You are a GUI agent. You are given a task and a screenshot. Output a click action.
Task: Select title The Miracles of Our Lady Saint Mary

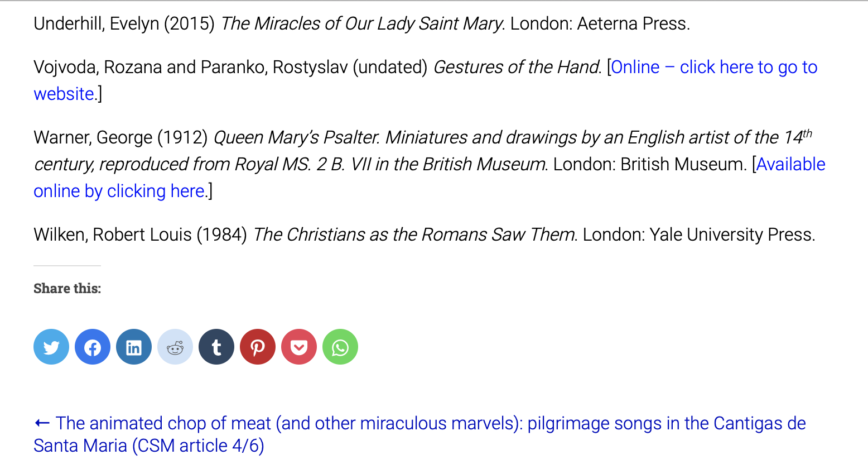(363, 23)
